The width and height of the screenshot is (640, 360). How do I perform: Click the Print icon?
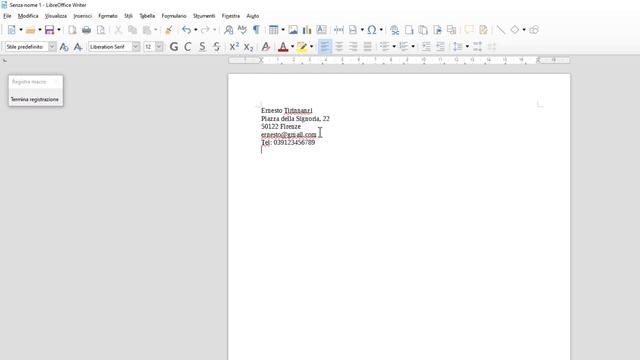coord(87,30)
